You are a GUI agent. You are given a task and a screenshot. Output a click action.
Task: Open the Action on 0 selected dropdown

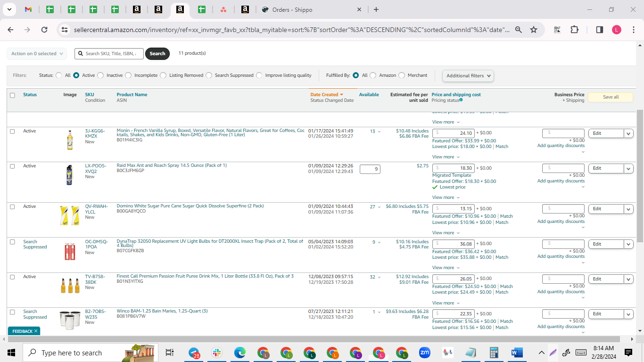point(37,54)
